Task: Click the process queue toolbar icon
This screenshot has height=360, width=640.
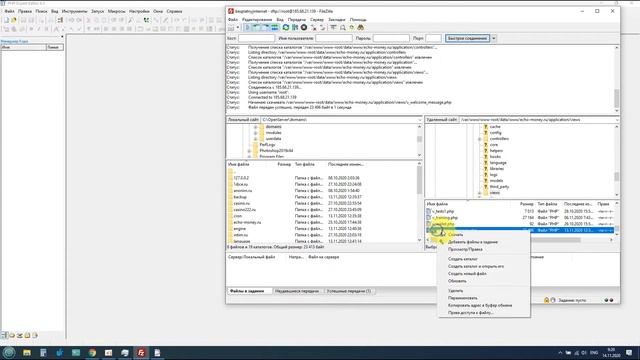Action: point(295,28)
